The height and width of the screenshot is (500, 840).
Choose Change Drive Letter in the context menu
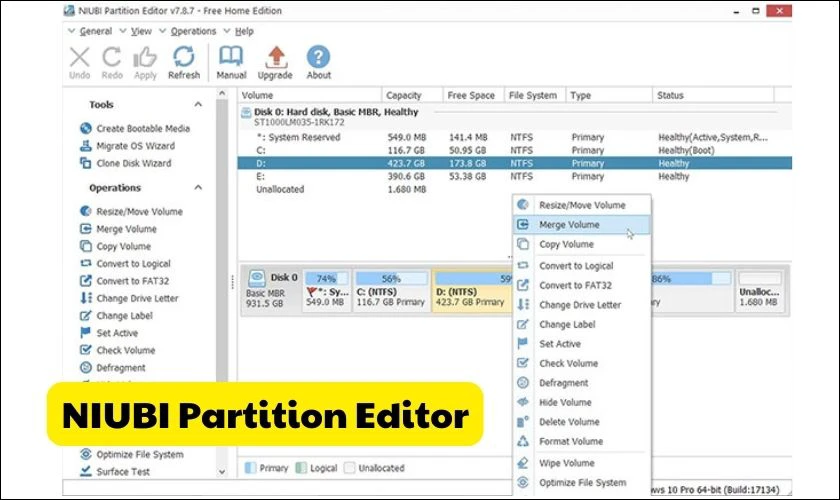click(x=582, y=305)
